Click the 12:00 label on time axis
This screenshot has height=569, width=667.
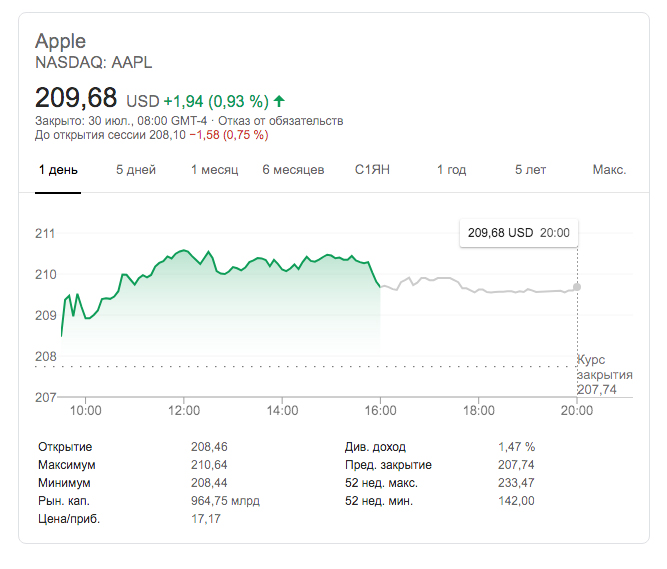(x=184, y=410)
